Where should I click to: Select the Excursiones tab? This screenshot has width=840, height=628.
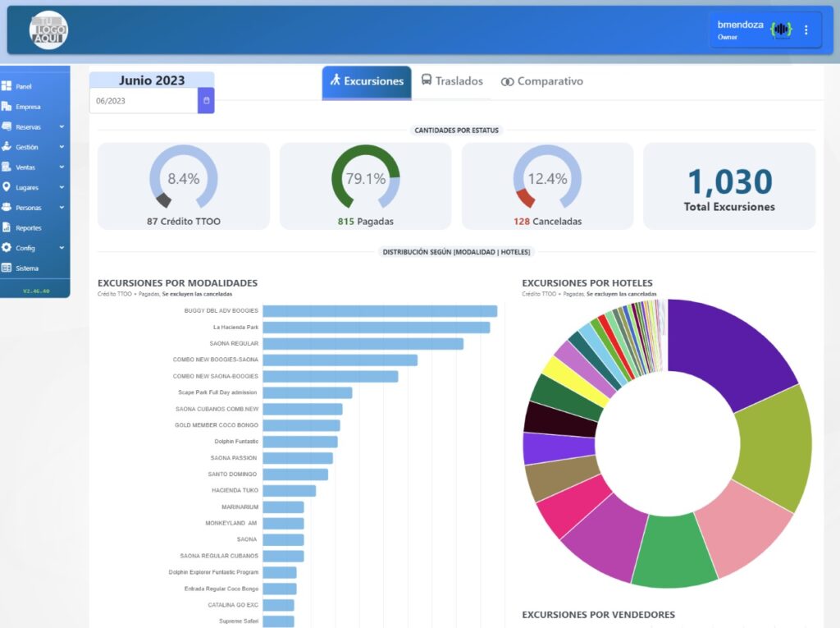coord(367,81)
